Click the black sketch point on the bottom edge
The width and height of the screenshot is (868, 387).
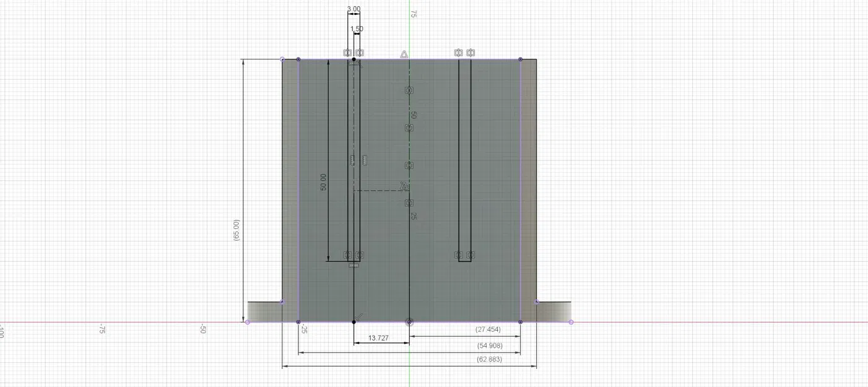point(354,322)
